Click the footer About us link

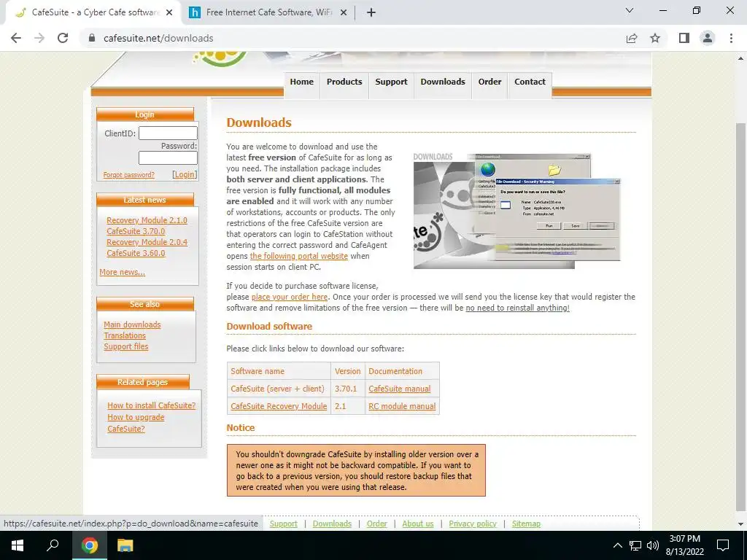pyautogui.click(x=418, y=524)
